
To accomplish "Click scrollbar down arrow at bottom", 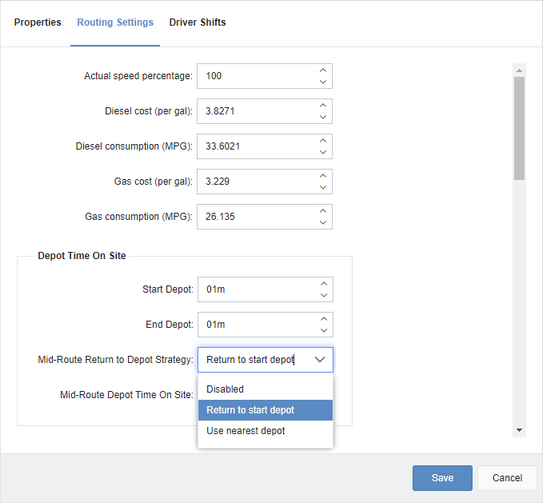I will pos(519,430).
